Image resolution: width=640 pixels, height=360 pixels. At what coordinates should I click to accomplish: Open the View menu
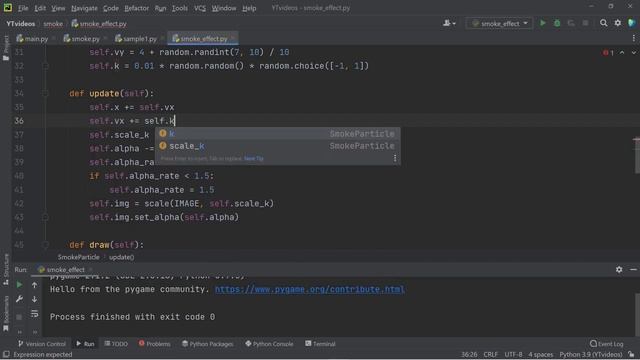(58, 8)
